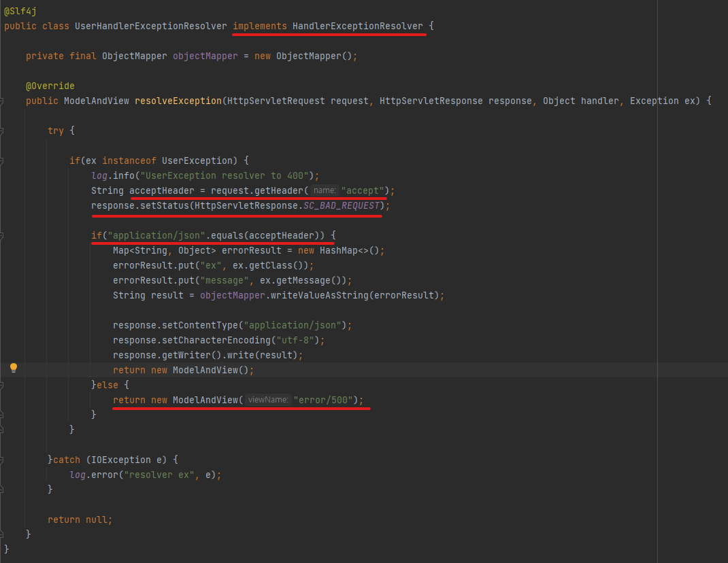Screen dimensions: 728x563
Task: Click the try keyword
Action: pyautogui.click(x=56, y=131)
